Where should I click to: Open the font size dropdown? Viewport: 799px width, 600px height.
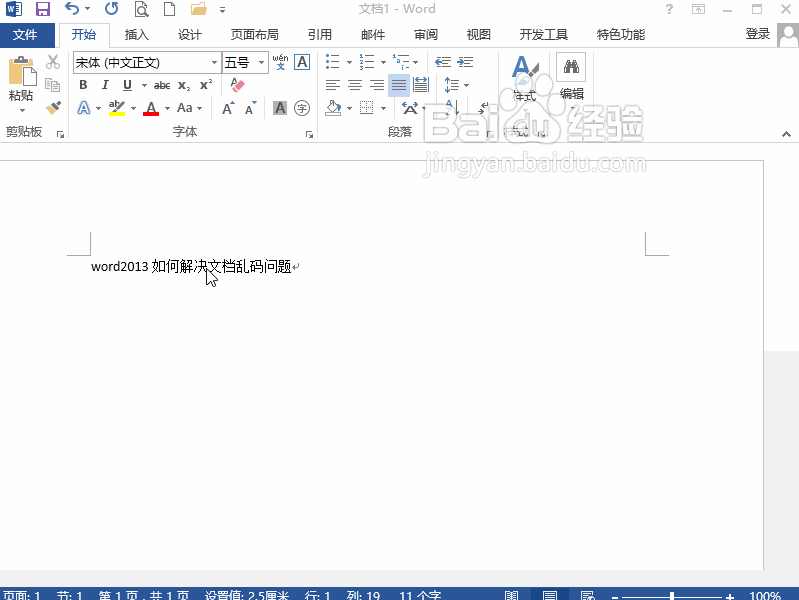pos(261,63)
